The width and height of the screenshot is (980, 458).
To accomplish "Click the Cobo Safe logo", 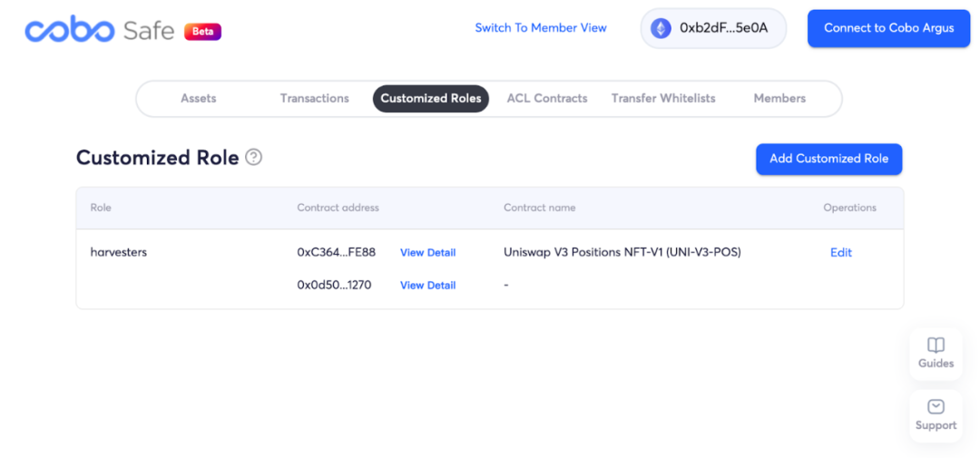I will 100,30.
